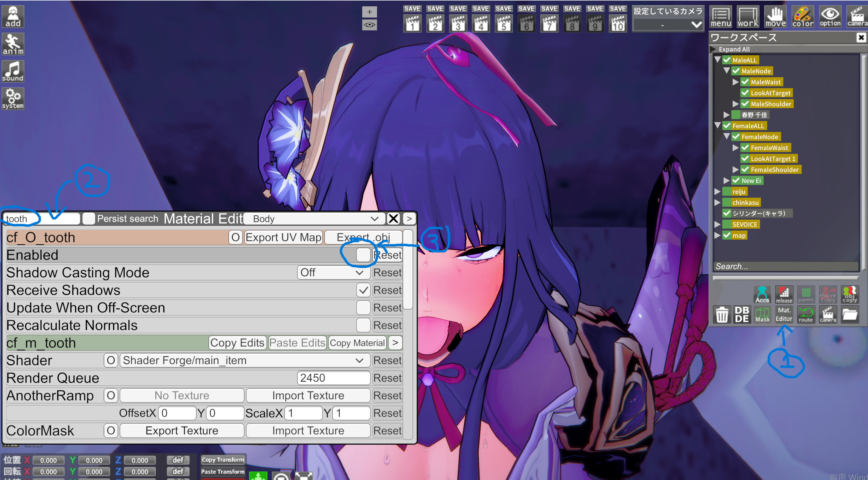
Task: Open the anim panel icon
Action: coord(13,44)
